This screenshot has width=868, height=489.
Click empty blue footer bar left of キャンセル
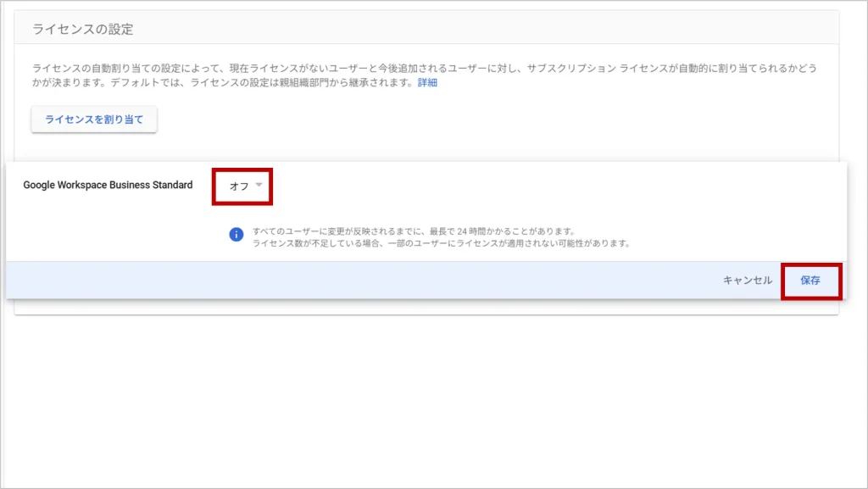(339, 281)
